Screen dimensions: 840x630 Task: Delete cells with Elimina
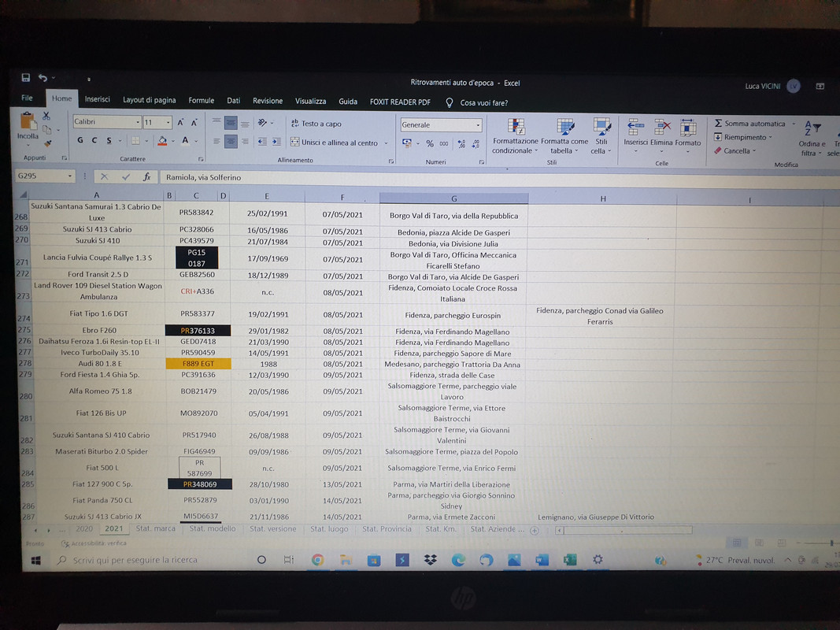[661, 136]
